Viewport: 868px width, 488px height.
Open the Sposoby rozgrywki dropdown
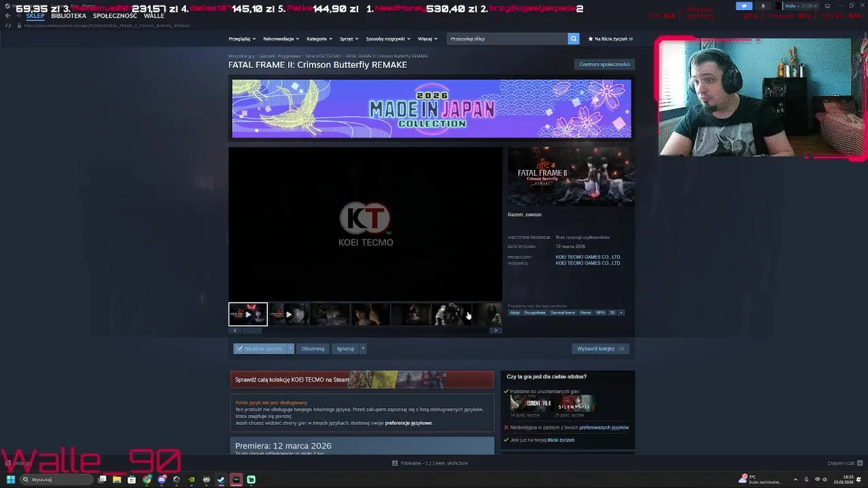click(x=388, y=39)
